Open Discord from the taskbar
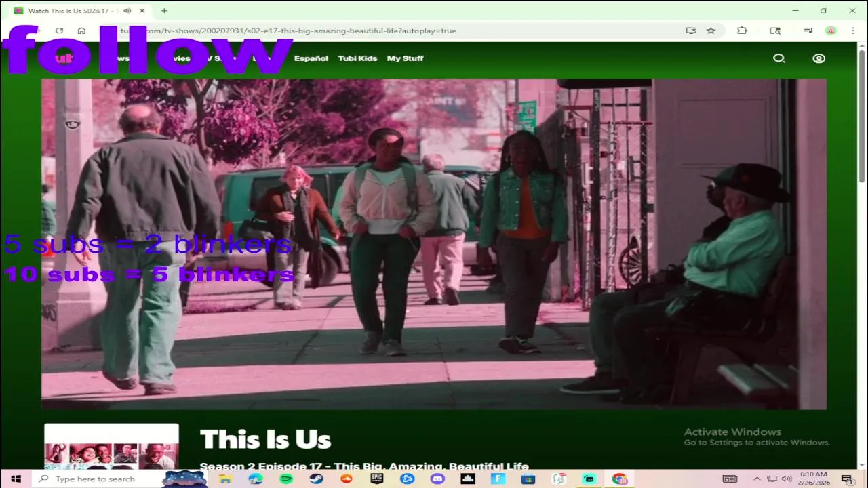This screenshot has height=488, width=868. click(x=437, y=479)
